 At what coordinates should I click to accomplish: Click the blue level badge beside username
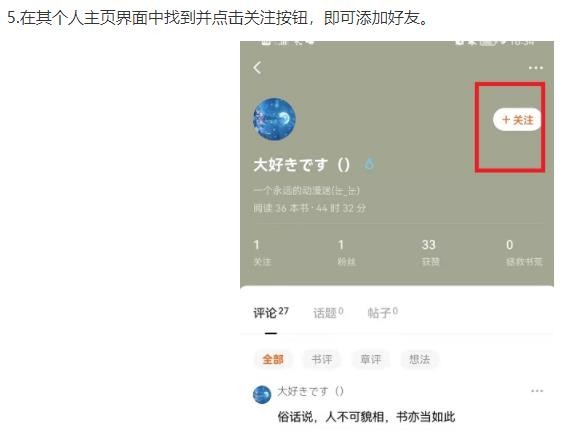369,164
